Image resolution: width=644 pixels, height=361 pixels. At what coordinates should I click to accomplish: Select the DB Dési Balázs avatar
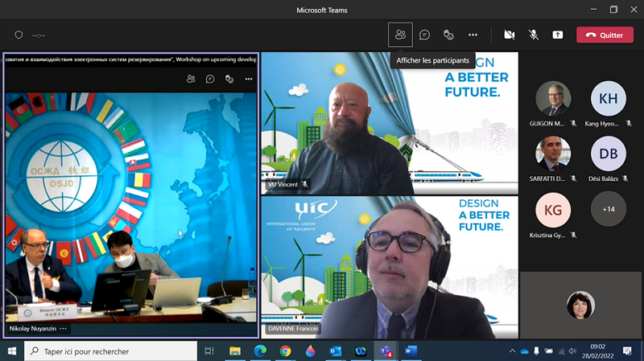click(x=608, y=154)
